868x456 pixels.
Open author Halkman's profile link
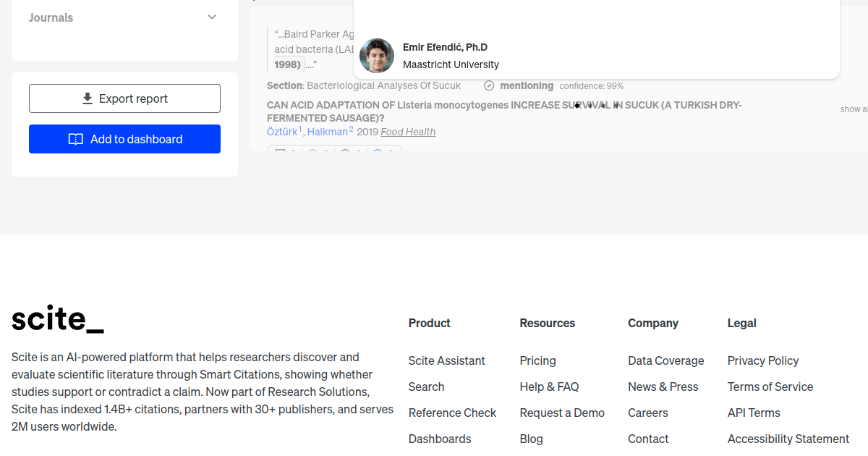[x=327, y=132]
